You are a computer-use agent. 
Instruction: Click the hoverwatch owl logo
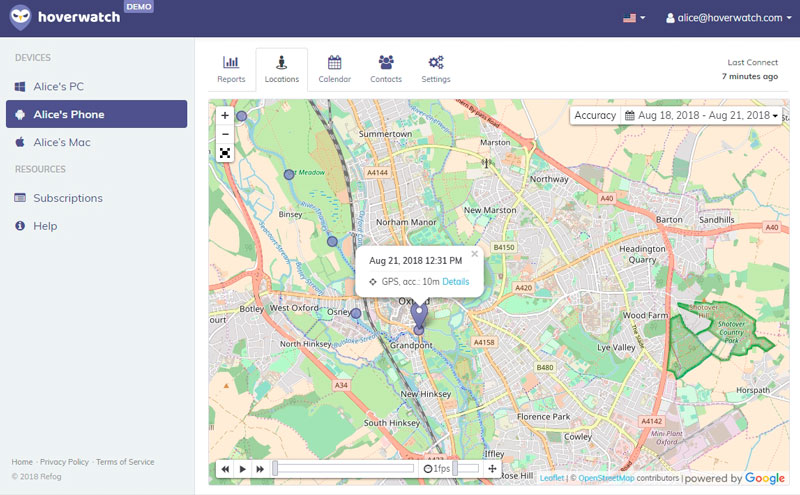click(x=20, y=17)
